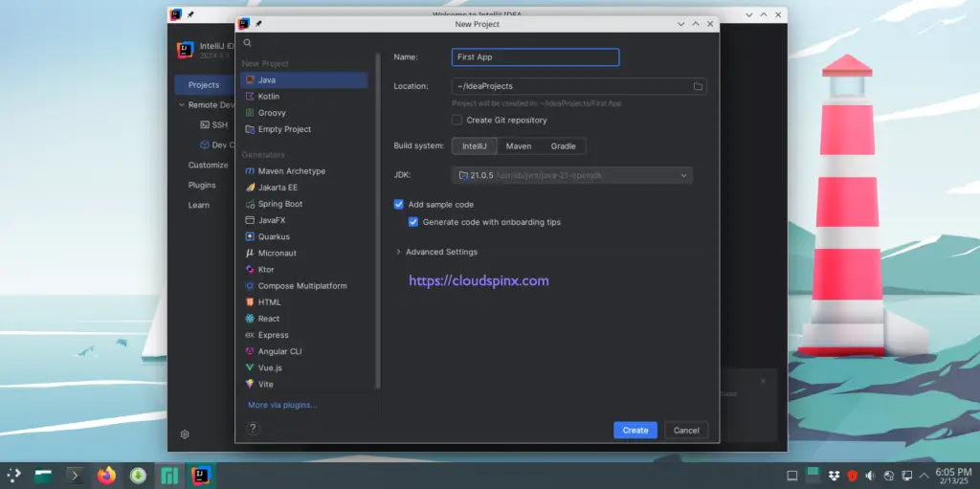
Task: Select the Angular CLI generator icon
Action: point(250,351)
